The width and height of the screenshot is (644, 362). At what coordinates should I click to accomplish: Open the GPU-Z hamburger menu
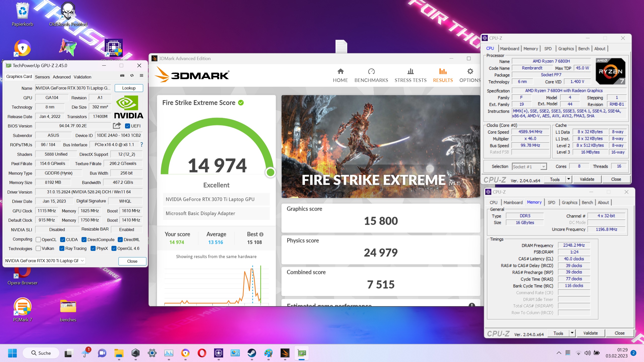(x=142, y=75)
